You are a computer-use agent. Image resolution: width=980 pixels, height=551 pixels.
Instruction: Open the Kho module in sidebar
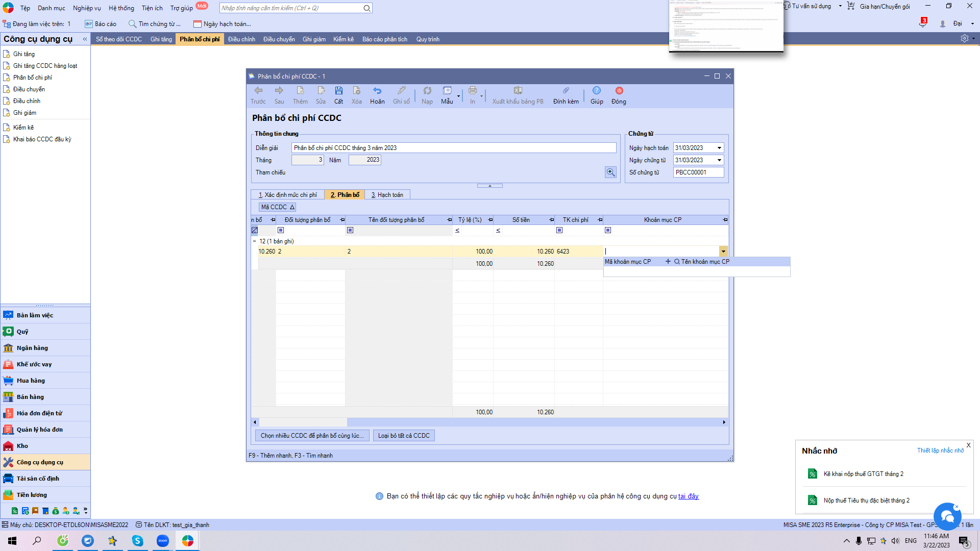[22, 446]
